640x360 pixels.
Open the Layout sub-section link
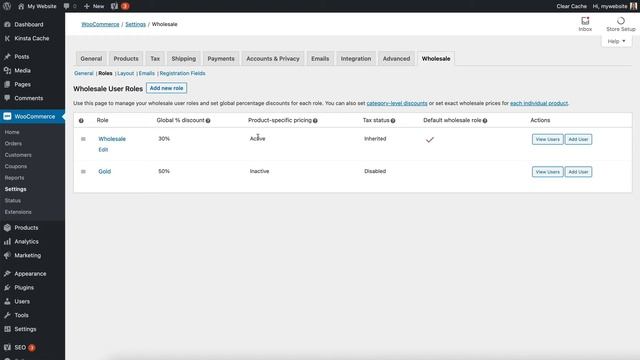[x=126, y=73]
